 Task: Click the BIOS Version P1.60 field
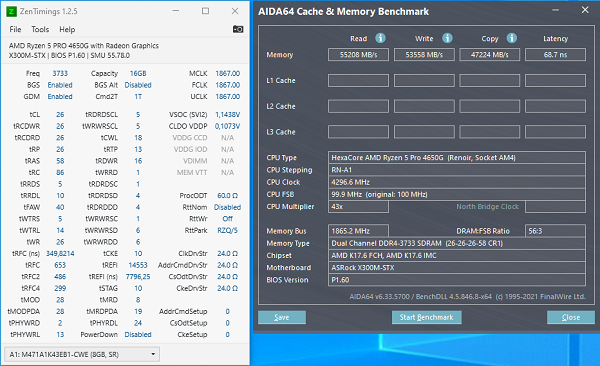(457, 280)
